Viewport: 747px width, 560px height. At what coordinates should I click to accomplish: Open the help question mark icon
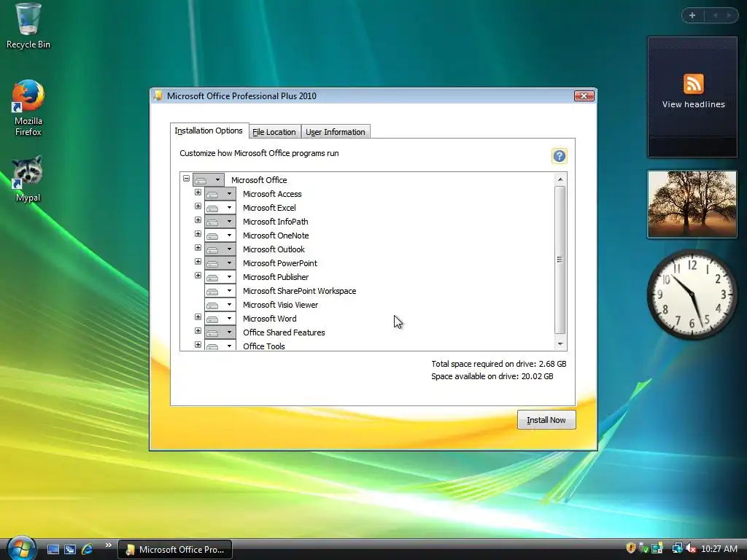[560, 156]
